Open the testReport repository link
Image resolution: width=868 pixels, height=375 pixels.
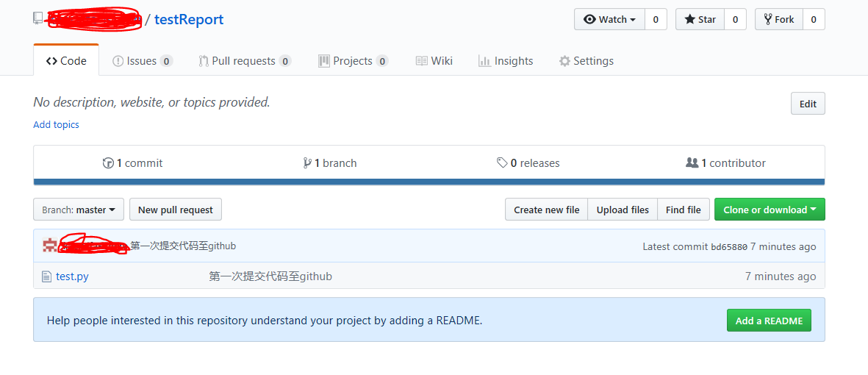point(189,19)
